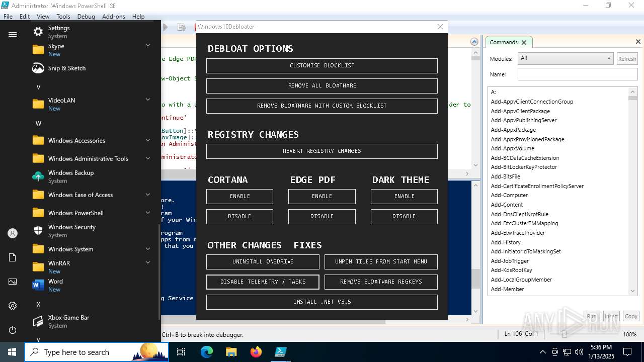Expand Windows Administrative Tools folder
Viewport: 644px width, 362px height.
pyautogui.click(x=148, y=158)
